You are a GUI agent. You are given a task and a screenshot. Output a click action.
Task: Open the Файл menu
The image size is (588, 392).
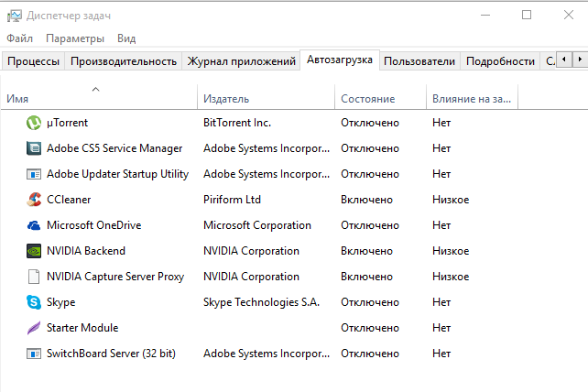[x=19, y=38]
